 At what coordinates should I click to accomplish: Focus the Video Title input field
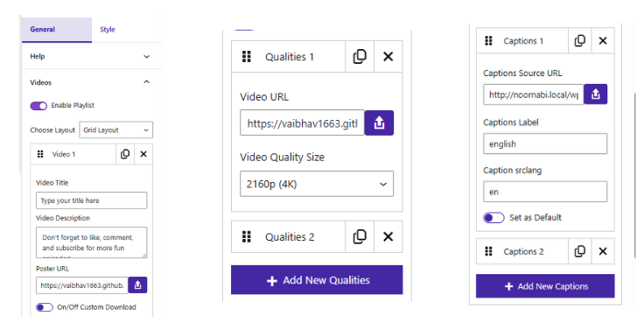[91, 200]
